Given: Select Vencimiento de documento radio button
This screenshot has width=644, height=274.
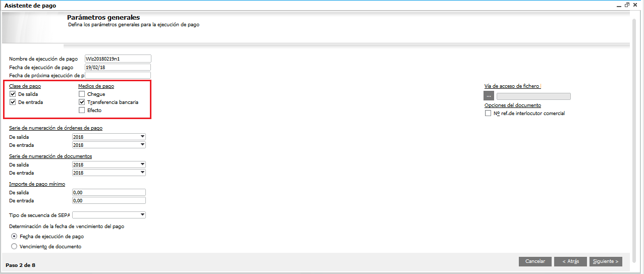Looking at the screenshot, I should click(x=14, y=246).
